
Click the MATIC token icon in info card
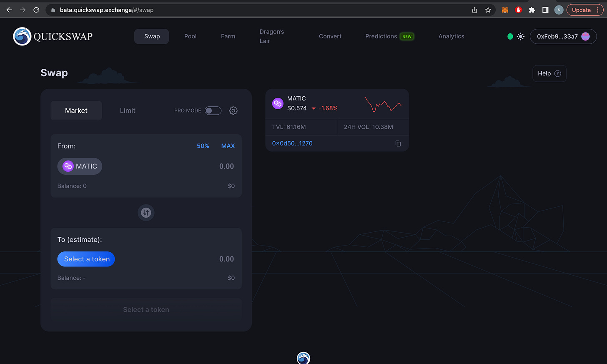coord(278,103)
